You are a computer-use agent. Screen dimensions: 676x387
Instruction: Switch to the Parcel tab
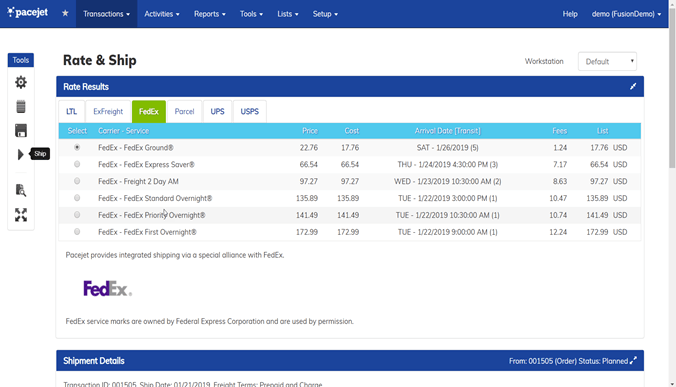coord(185,112)
